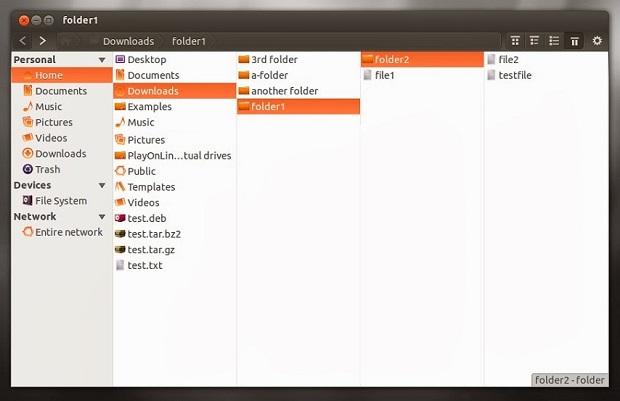Image resolution: width=620 pixels, height=401 pixels.
Task: Click the Examples folder icon
Action: 120,106
